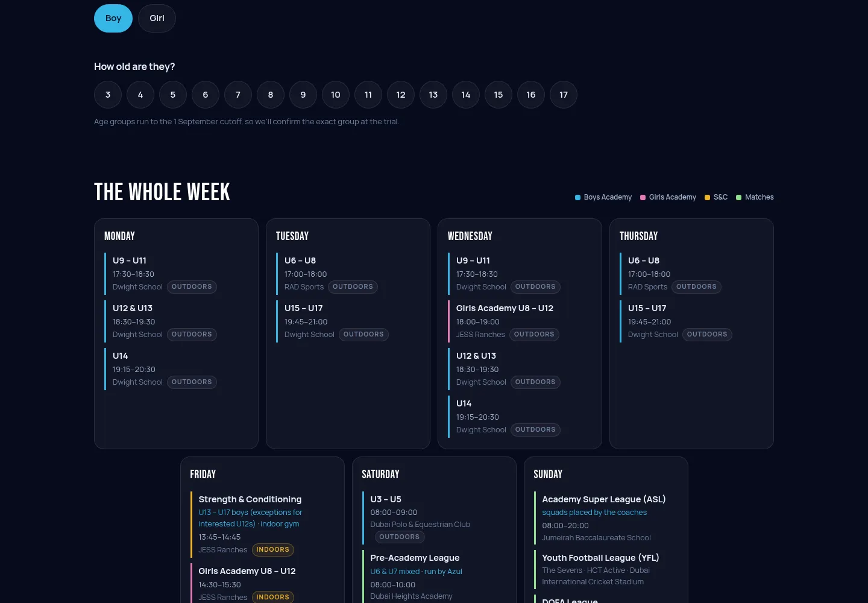
Task: Open the Pre-Academy League entry
Action: click(x=435, y=577)
